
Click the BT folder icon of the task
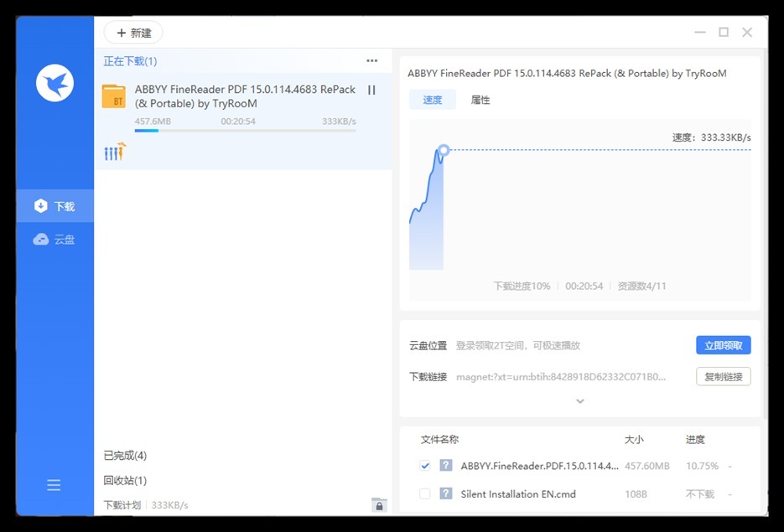pos(113,96)
